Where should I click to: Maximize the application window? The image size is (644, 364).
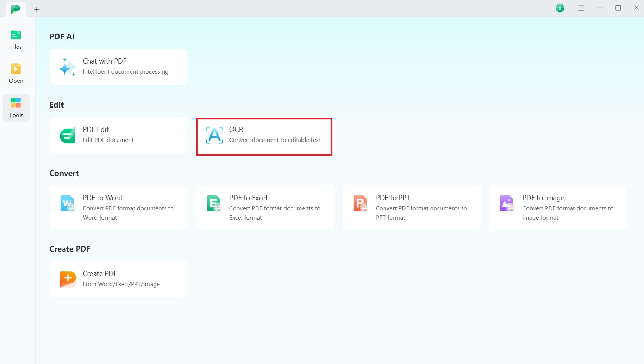tap(618, 8)
